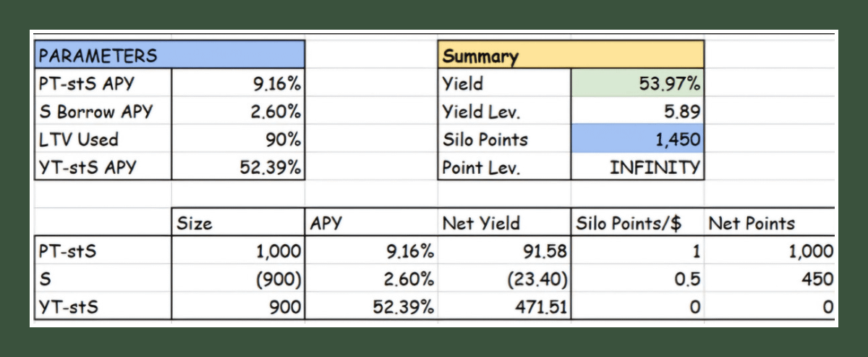Screen dimensions: 868x357
Task: Click the Net Points cell showing 450
Action: coord(768,280)
